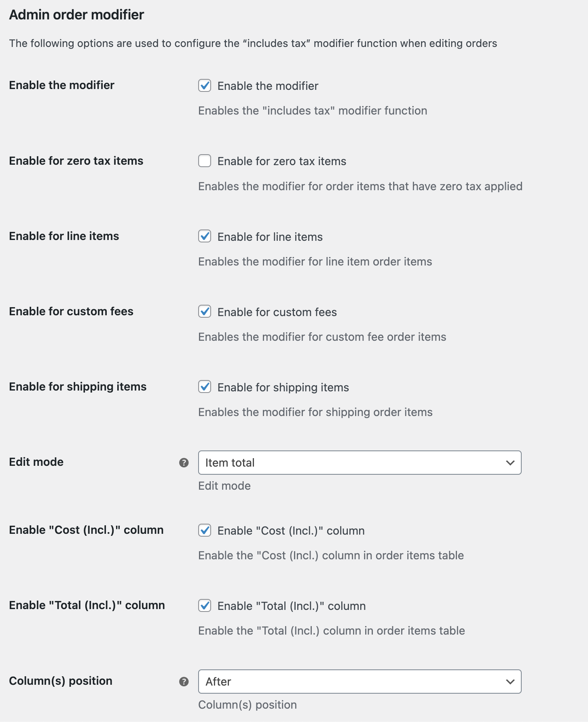Click the "Enable for line items" label text
The height and width of the screenshot is (722, 588).
pos(269,237)
